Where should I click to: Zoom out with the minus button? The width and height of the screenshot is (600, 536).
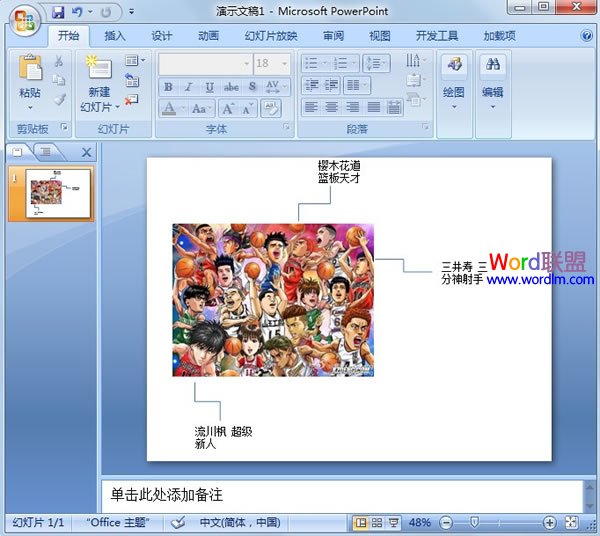pyautogui.click(x=446, y=522)
